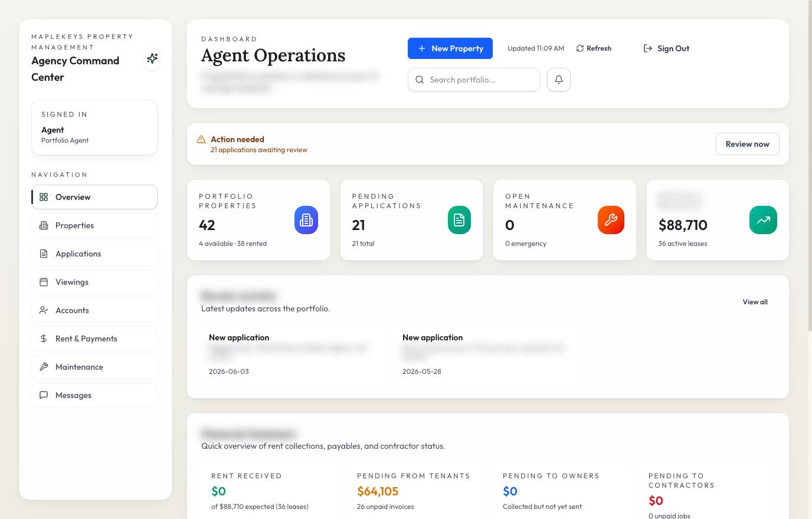Screen dimensions: 812x519
Task: Click the Accounts user icon in the sidebar
Action: tap(44, 310)
